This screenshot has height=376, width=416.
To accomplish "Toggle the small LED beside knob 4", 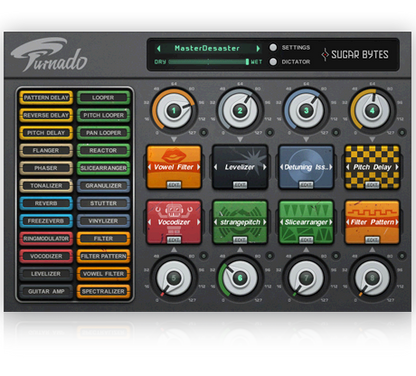I will tap(402, 132).
